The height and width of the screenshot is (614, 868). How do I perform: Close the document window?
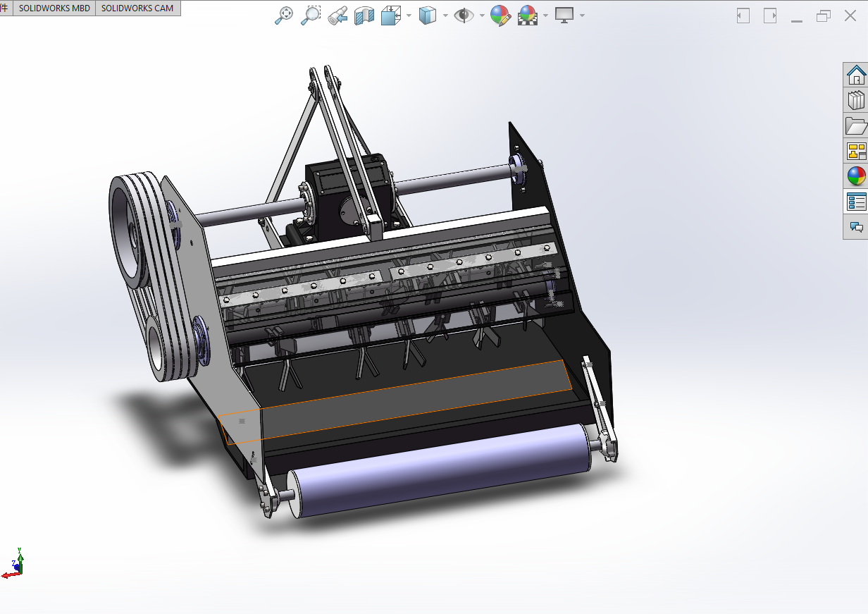point(850,16)
